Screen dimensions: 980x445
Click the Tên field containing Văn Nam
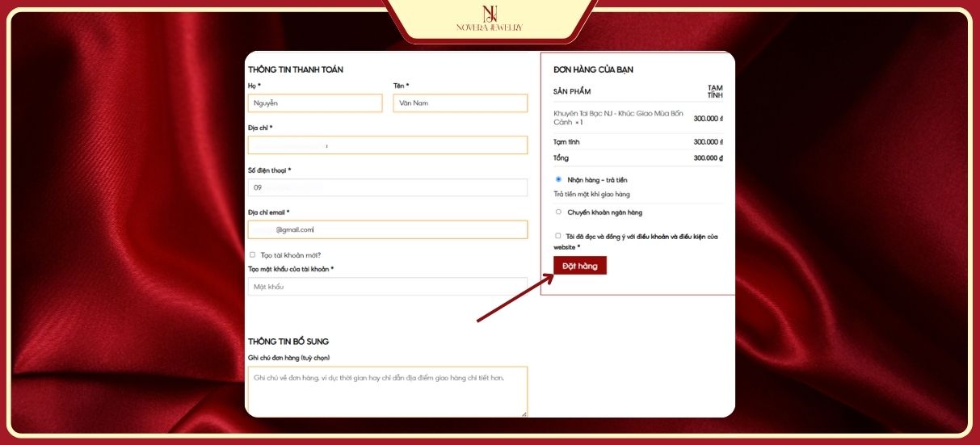point(460,103)
